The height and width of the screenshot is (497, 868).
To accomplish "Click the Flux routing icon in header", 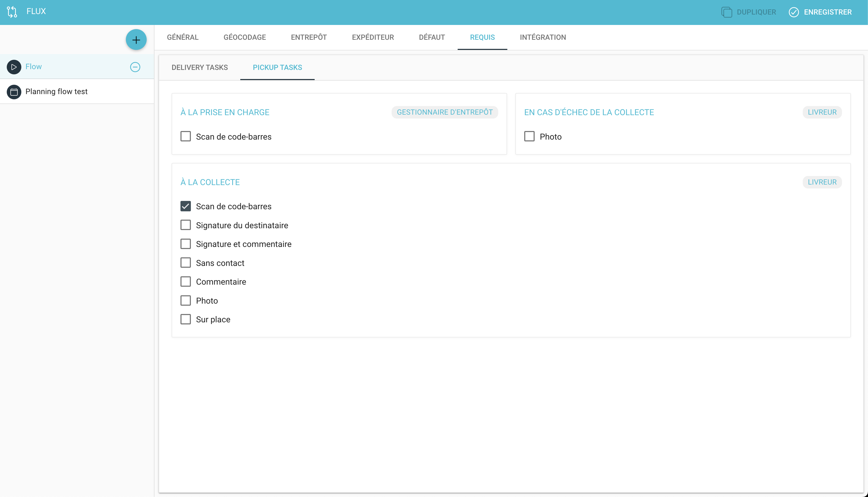I will coord(12,12).
